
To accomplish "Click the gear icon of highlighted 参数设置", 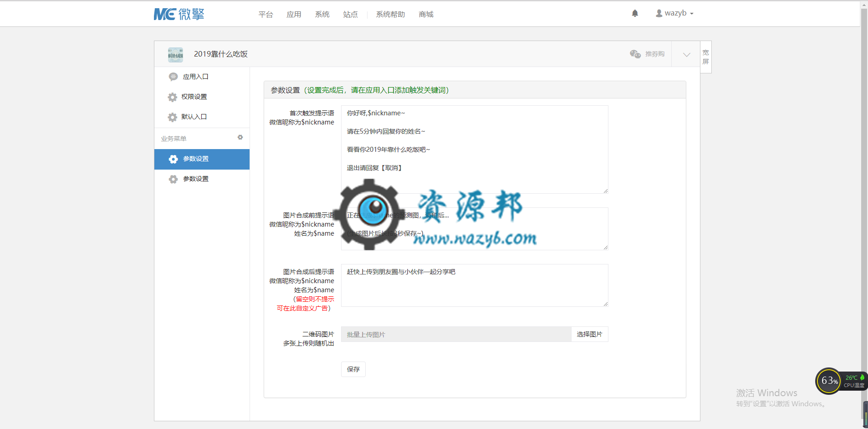I will (x=173, y=159).
